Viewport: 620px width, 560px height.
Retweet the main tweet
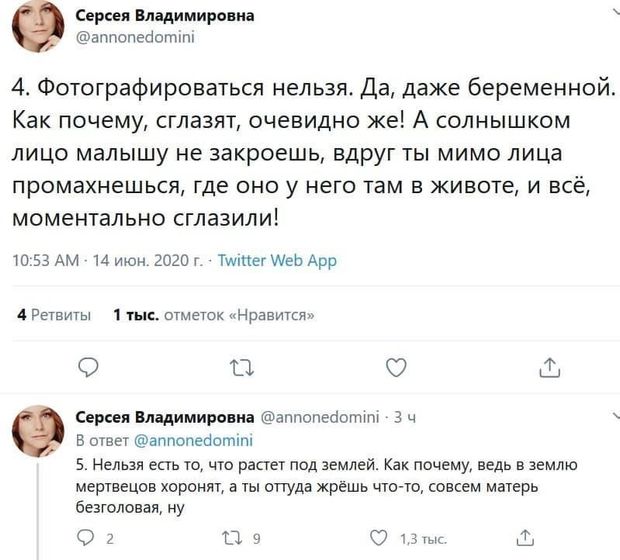tap(242, 368)
